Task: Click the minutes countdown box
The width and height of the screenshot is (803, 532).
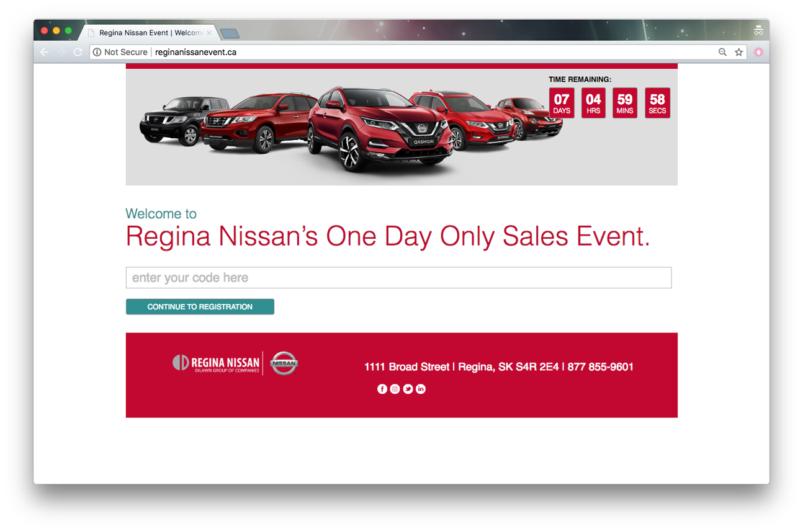Action: pyautogui.click(x=625, y=103)
